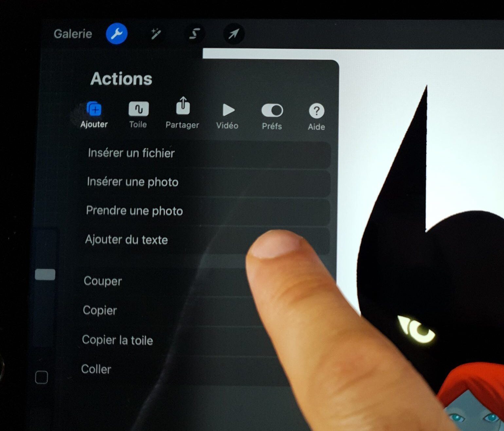This screenshot has width=504, height=431.
Task: Tap the Actions wrench icon
Action: tap(117, 34)
